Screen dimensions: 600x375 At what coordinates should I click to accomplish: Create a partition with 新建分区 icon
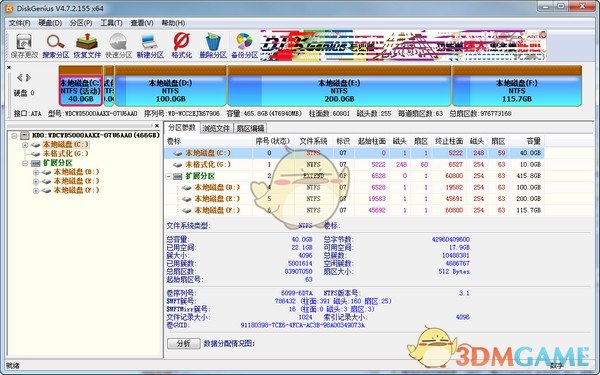coord(150,46)
